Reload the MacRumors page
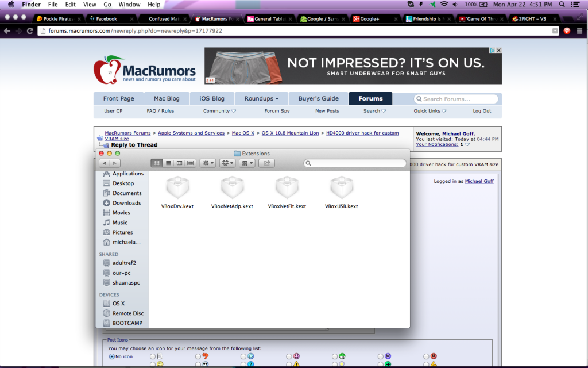Viewport: 588px width, 368px height. click(30, 31)
